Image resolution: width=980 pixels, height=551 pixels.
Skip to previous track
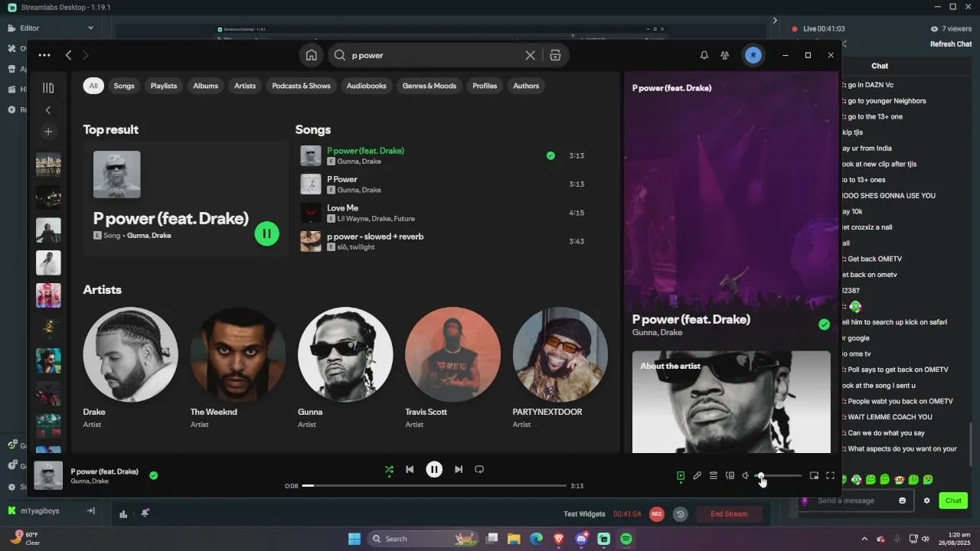410,469
